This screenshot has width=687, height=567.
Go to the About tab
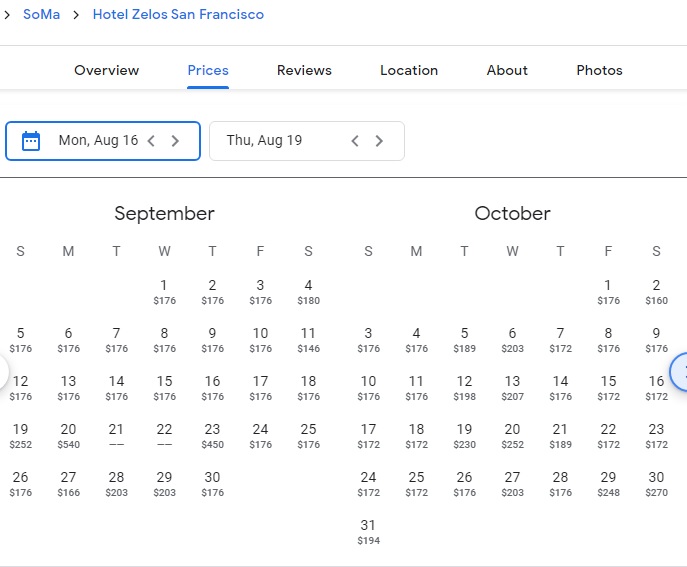pos(507,70)
